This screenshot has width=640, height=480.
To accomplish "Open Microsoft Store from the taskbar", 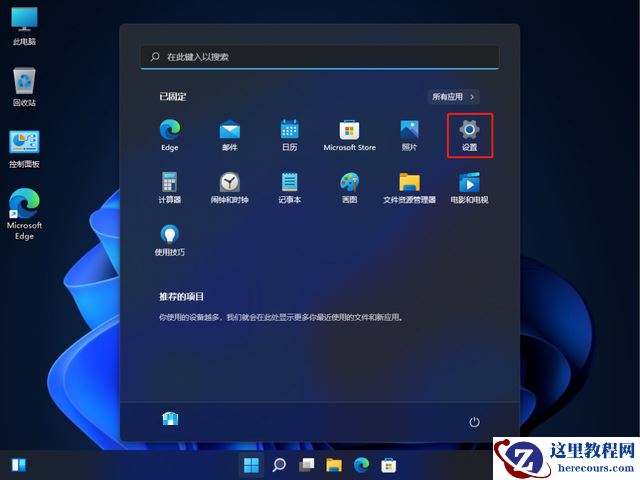I will pos(389,464).
